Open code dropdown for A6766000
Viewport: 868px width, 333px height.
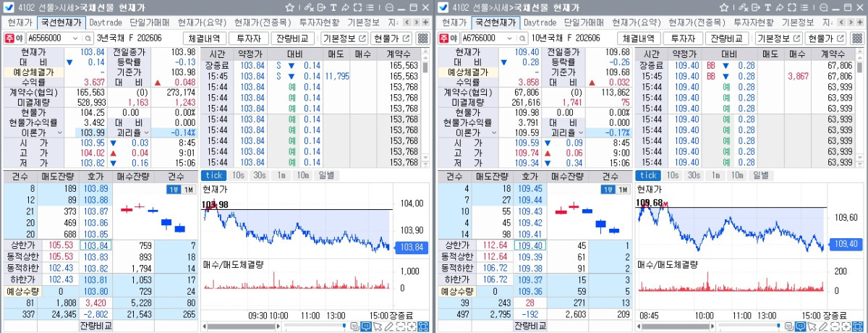tap(511, 38)
